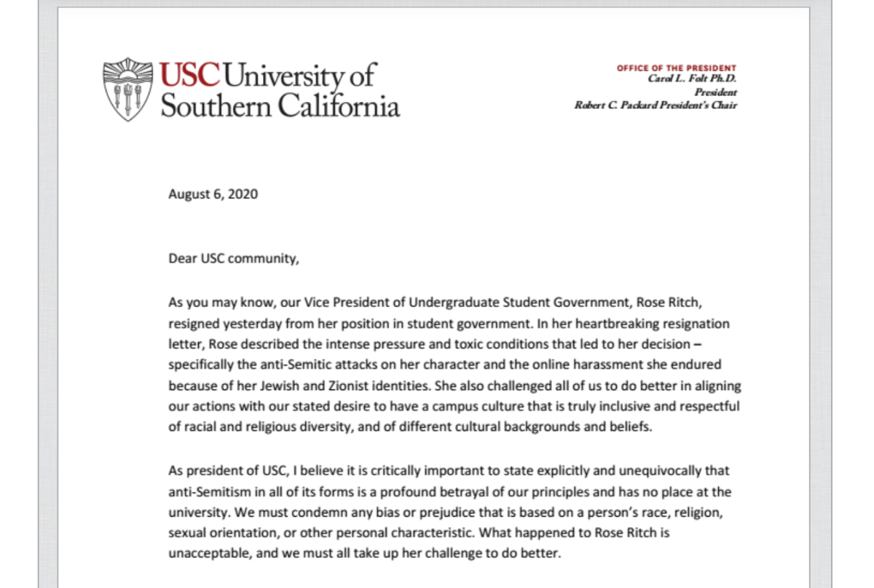The width and height of the screenshot is (874, 588).
Task: Click the "Southern California" logo text
Action: (280, 106)
